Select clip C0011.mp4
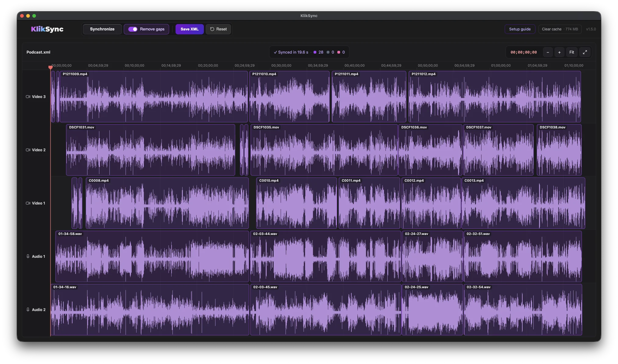The image size is (618, 364). (x=369, y=203)
